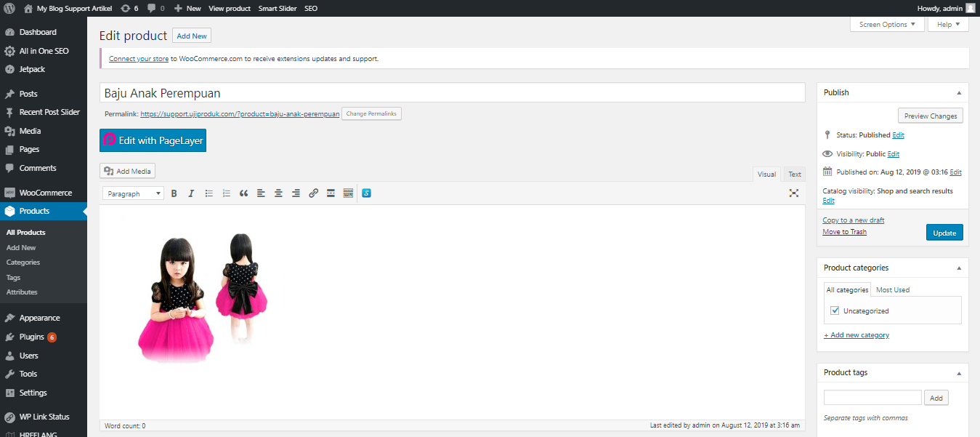
Task: Insert a blockquote
Action: (243, 193)
